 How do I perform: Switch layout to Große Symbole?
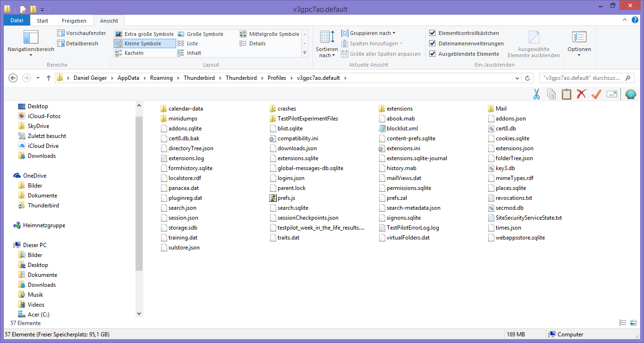(x=201, y=34)
